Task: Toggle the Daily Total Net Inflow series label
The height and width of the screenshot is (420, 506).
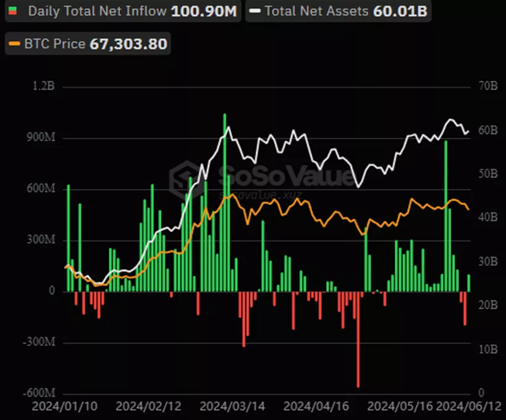Action: tap(97, 12)
